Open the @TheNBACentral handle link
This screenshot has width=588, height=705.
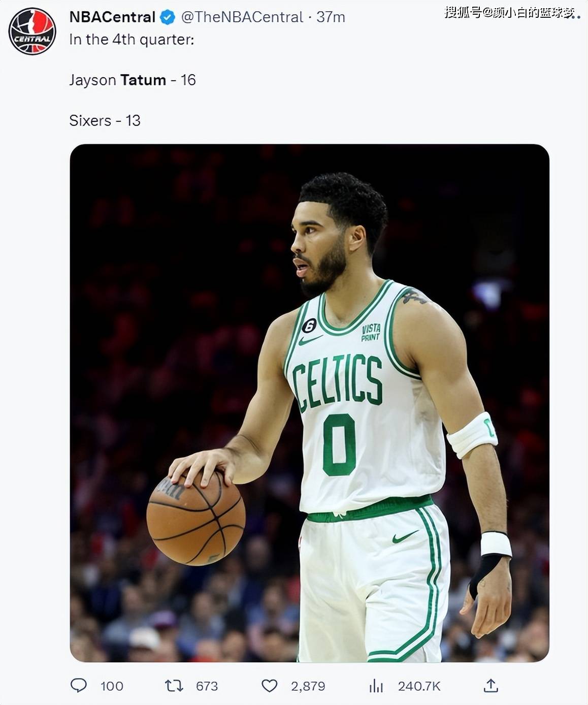[x=242, y=17]
